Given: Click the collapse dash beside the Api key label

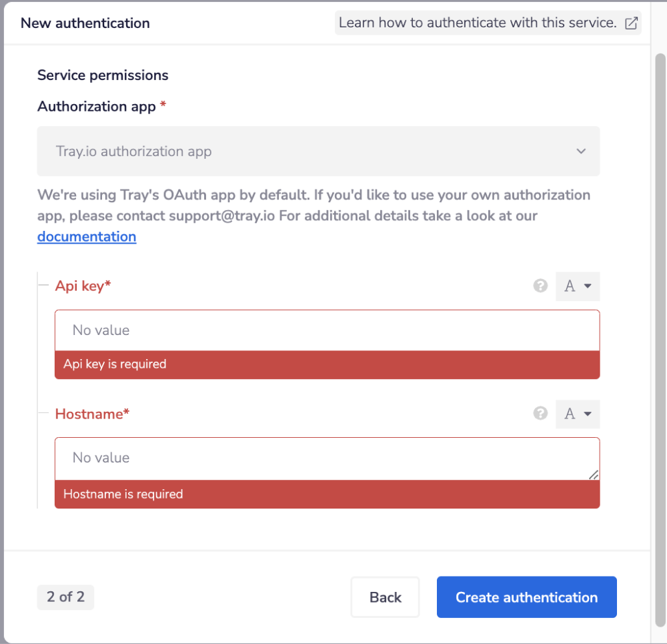Looking at the screenshot, I should pos(44,285).
